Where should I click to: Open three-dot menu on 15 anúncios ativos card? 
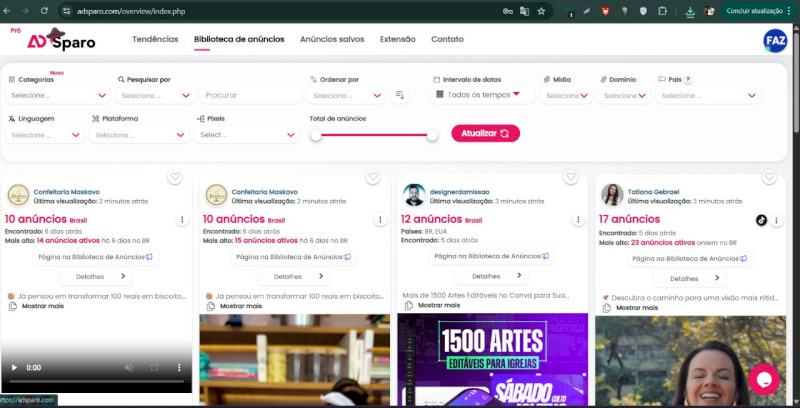380,220
